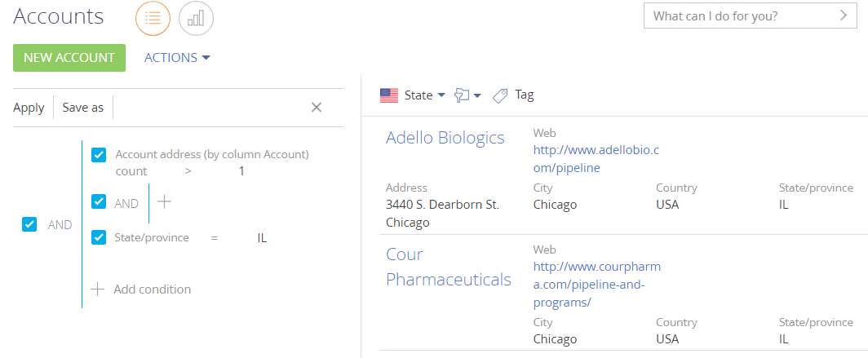Open the State filter dropdown arrow
The image size is (868, 358).
[441, 95]
